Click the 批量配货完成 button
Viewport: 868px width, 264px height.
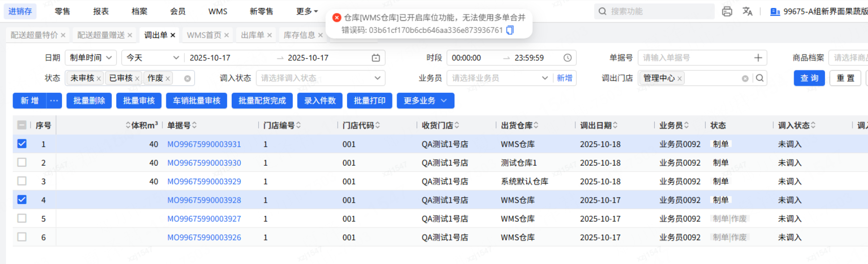262,101
